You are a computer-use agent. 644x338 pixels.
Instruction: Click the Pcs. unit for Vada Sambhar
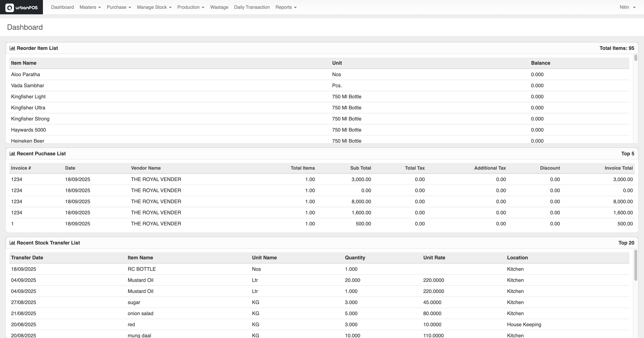337,85
